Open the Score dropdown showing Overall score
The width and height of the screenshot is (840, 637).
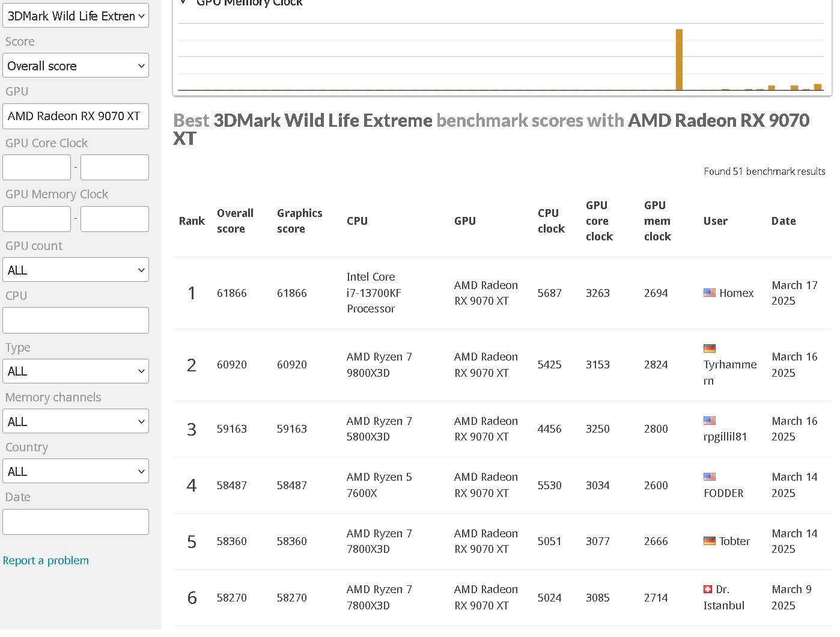[76, 66]
